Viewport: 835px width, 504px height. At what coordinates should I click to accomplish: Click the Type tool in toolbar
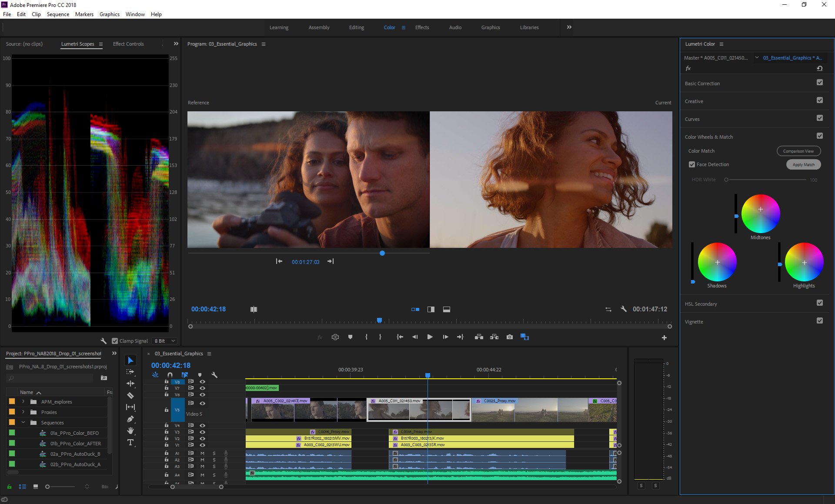131,442
